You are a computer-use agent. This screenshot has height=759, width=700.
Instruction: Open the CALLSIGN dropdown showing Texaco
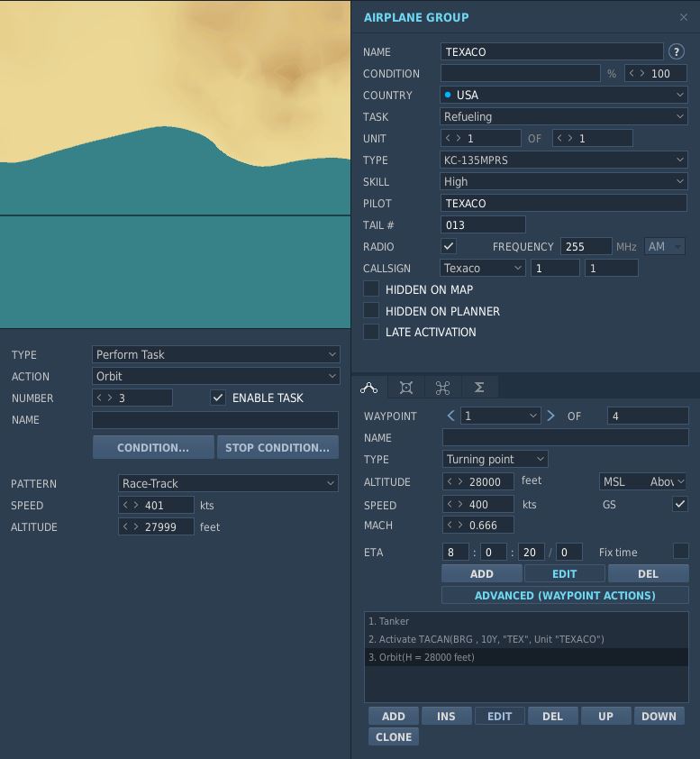[482, 268]
